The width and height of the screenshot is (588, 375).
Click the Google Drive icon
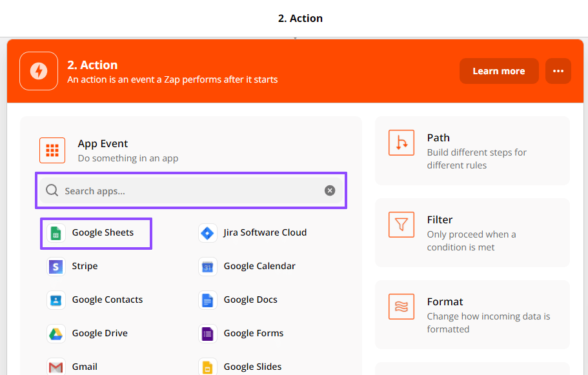tap(56, 334)
